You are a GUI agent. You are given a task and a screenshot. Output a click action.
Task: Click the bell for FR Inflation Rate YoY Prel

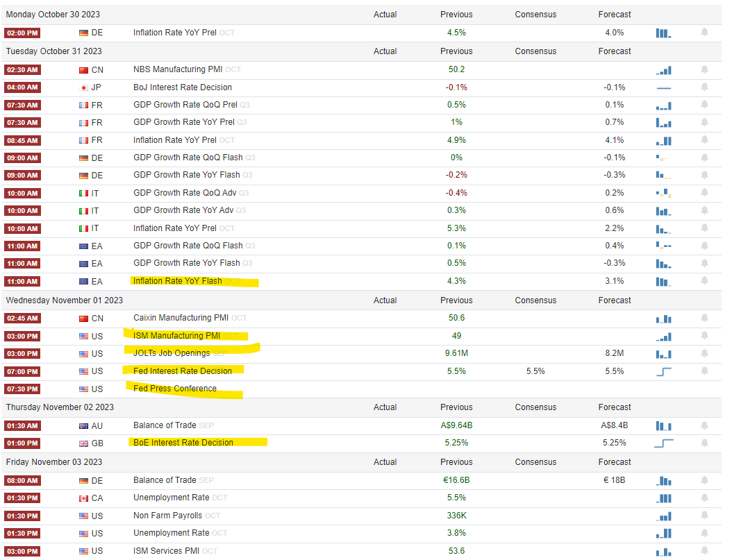(x=704, y=140)
